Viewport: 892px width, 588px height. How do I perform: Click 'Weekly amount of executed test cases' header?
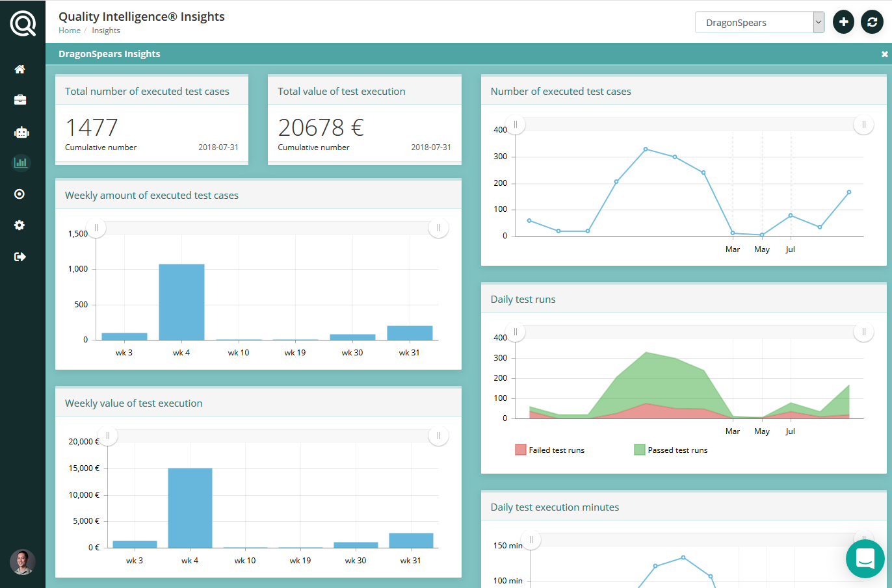151,196
